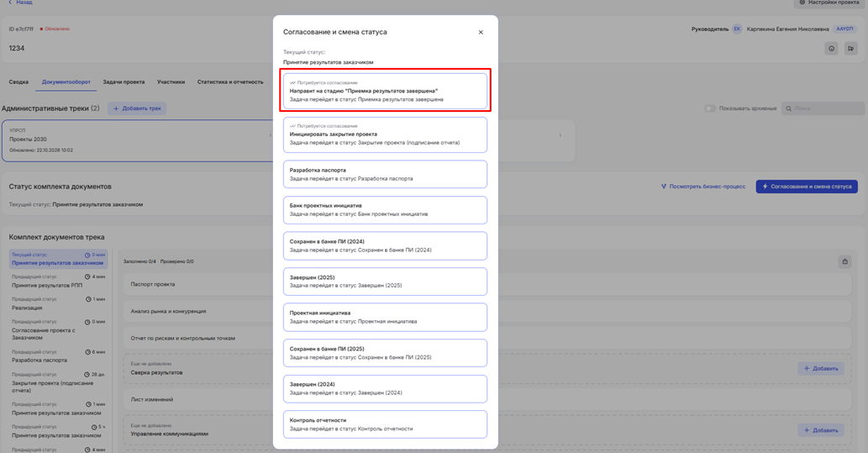The width and height of the screenshot is (868, 453).
Task: Select previous status Принятие результатов РПП
Action: (58, 282)
